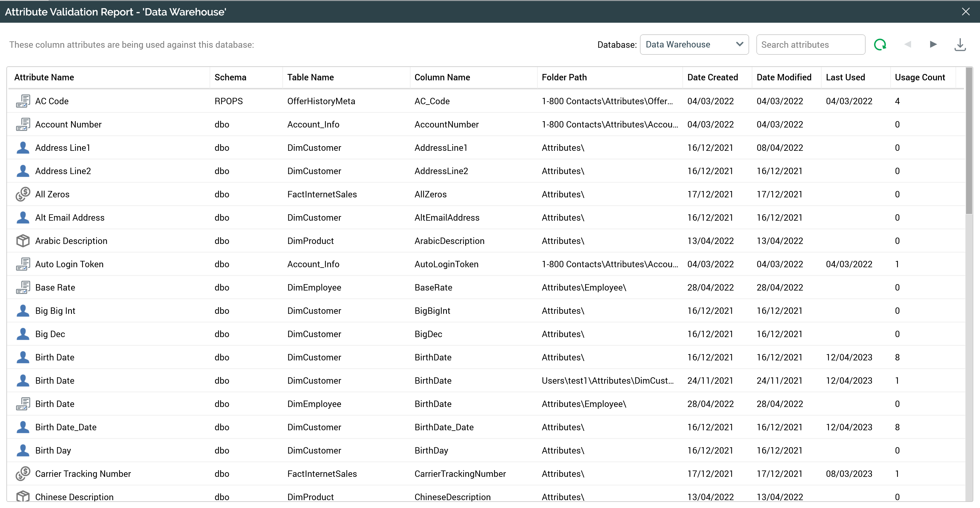Sort by Date Modified column header
The width and height of the screenshot is (980, 508).
point(784,77)
